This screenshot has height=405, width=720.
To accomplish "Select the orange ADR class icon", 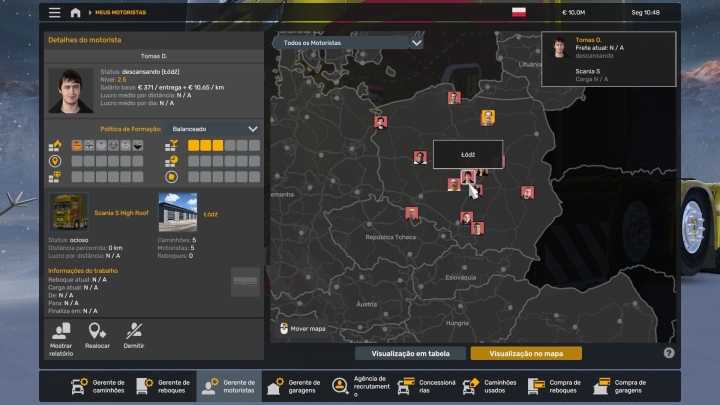I will tap(77, 146).
